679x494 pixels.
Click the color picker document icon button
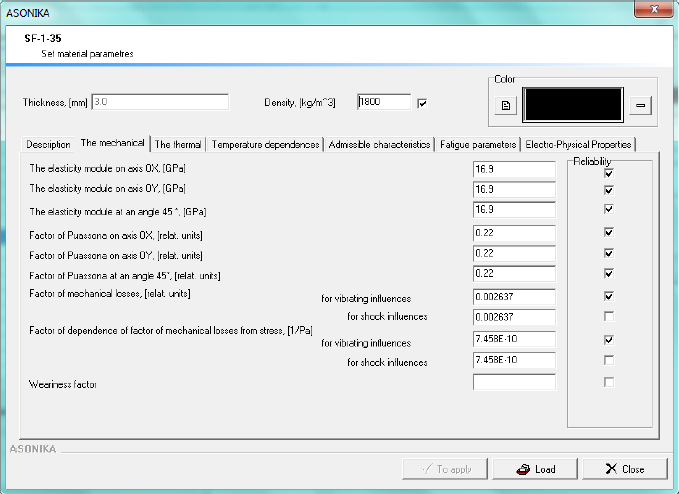(x=506, y=104)
